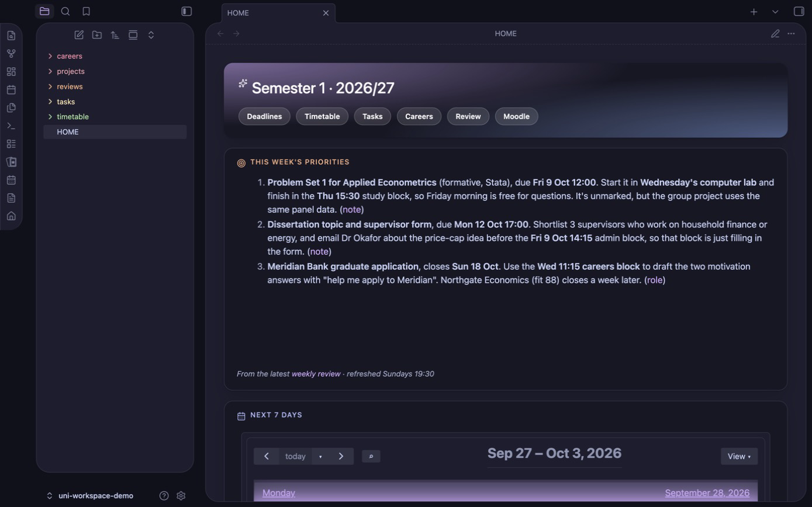Click the Moodle pill button
This screenshot has width=812, height=507.
click(516, 116)
